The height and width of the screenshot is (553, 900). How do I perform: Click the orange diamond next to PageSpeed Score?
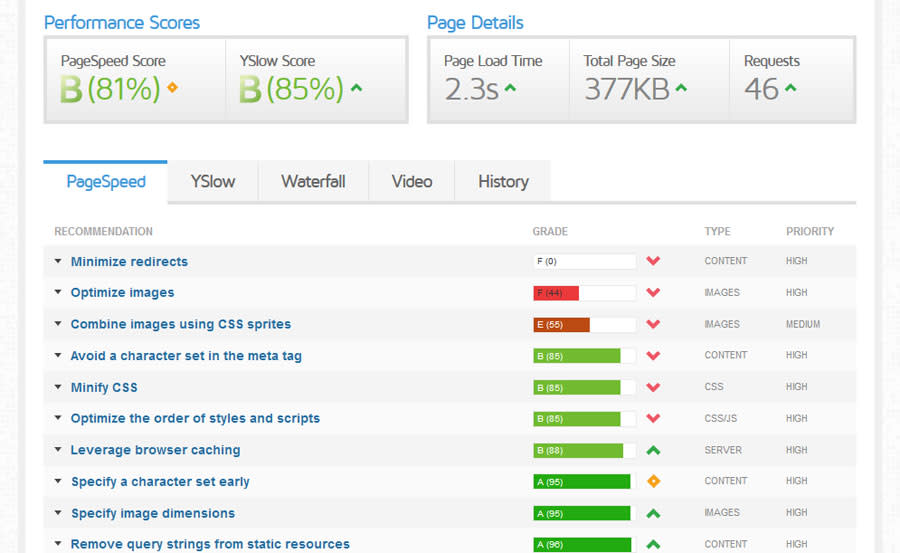(x=172, y=87)
